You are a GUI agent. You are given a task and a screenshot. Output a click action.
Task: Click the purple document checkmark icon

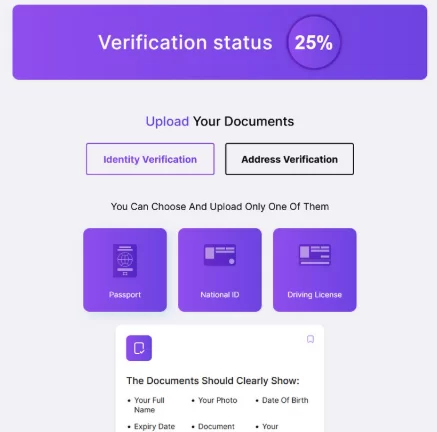pos(139,348)
